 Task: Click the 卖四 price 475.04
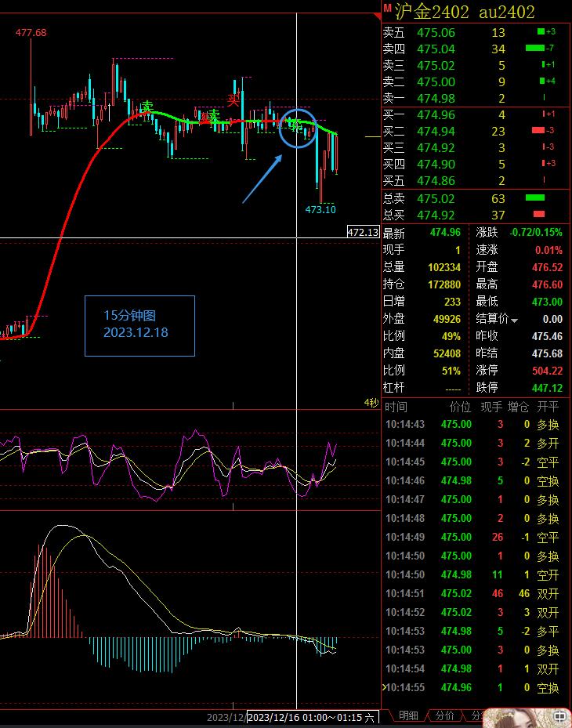coord(436,49)
